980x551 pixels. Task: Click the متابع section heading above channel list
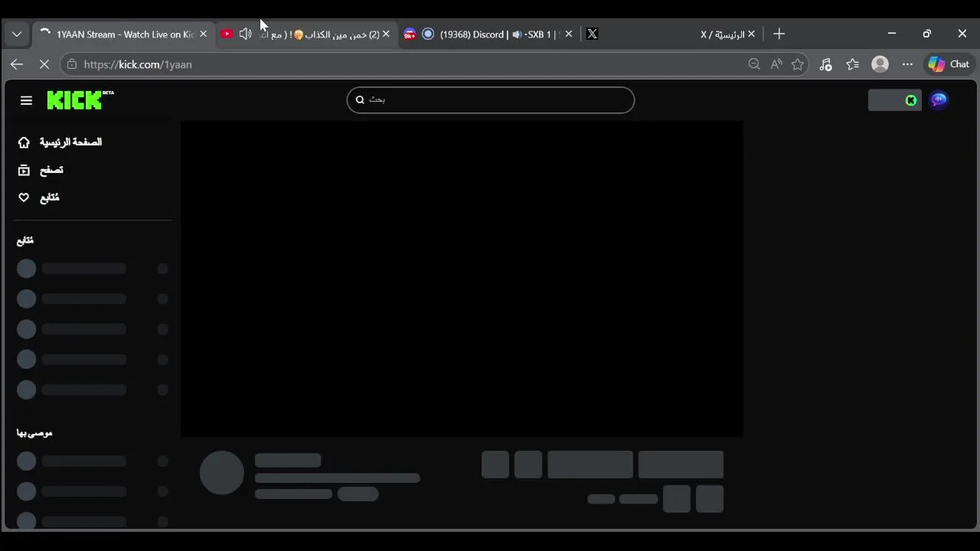point(25,240)
